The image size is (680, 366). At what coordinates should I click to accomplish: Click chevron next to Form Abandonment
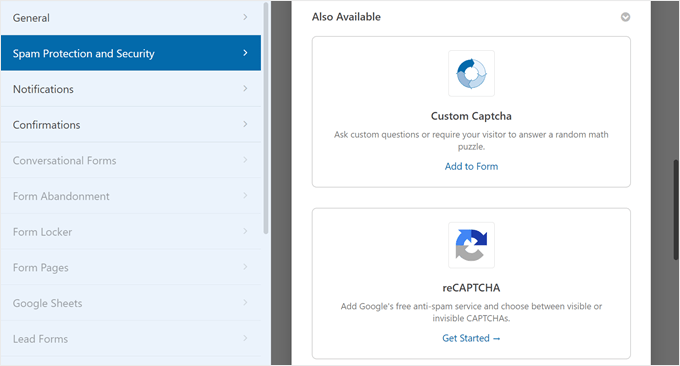[245, 196]
